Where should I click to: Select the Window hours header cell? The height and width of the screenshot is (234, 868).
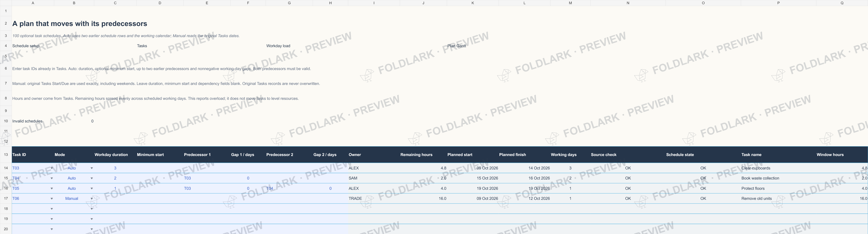pyautogui.click(x=842, y=155)
